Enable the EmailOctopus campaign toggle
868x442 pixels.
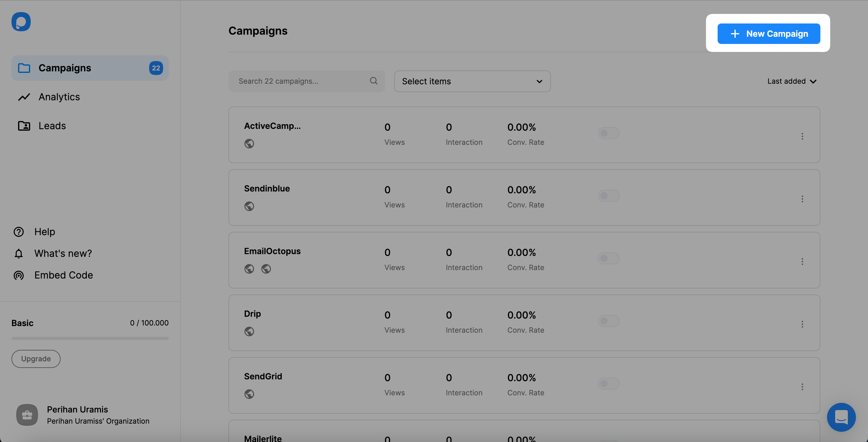[x=608, y=258]
